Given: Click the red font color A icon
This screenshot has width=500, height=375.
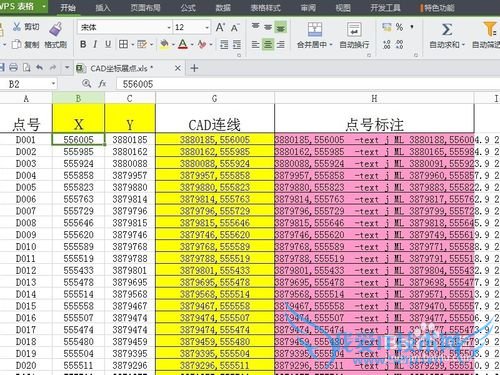Looking at the screenshot, I should click(x=183, y=44).
